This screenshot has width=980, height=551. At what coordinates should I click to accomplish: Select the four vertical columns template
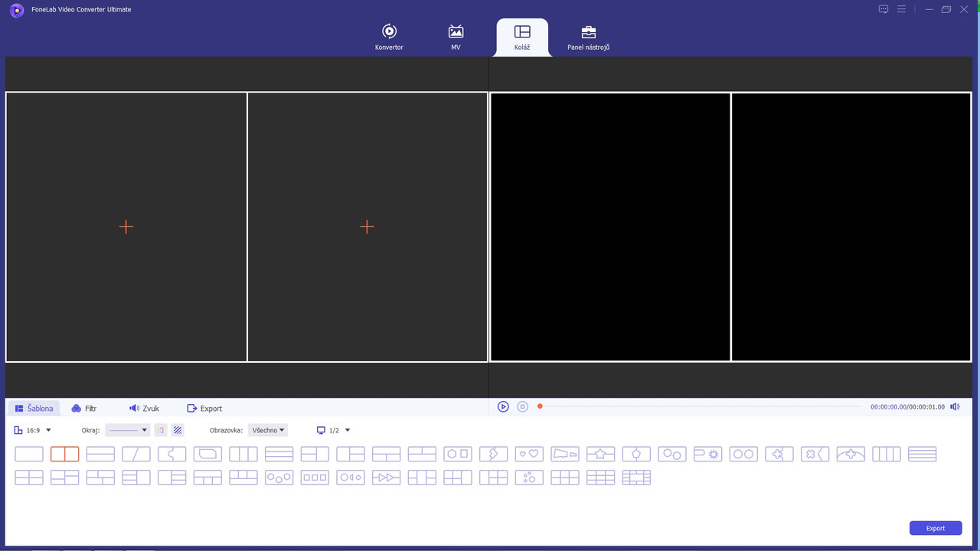point(887,454)
